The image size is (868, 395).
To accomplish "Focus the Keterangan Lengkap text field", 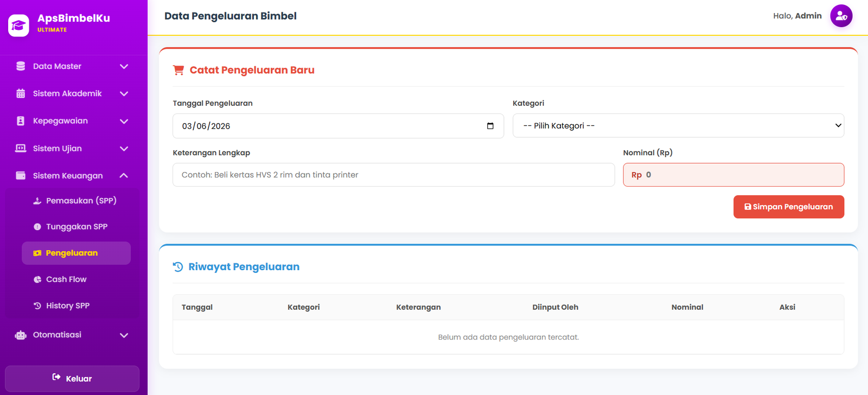I will click(394, 175).
